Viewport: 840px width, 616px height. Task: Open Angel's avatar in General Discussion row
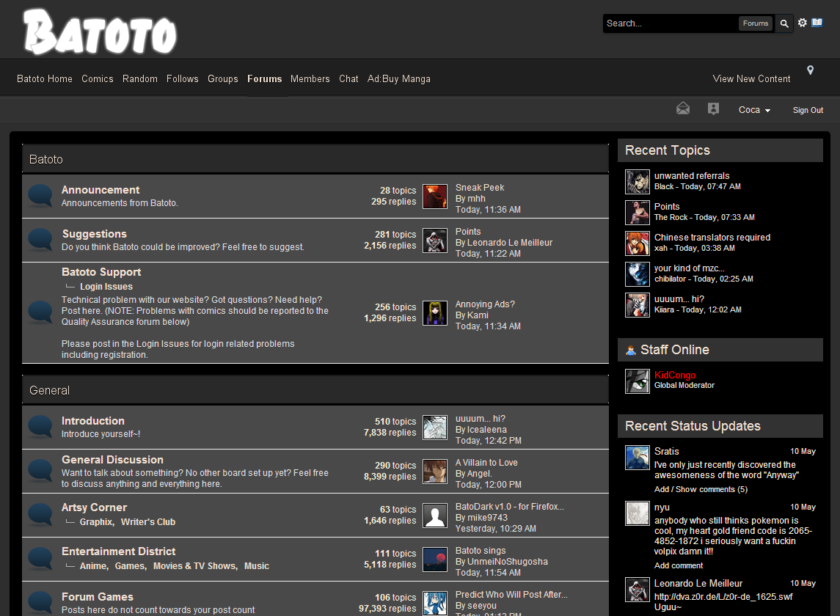click(435, 472)
